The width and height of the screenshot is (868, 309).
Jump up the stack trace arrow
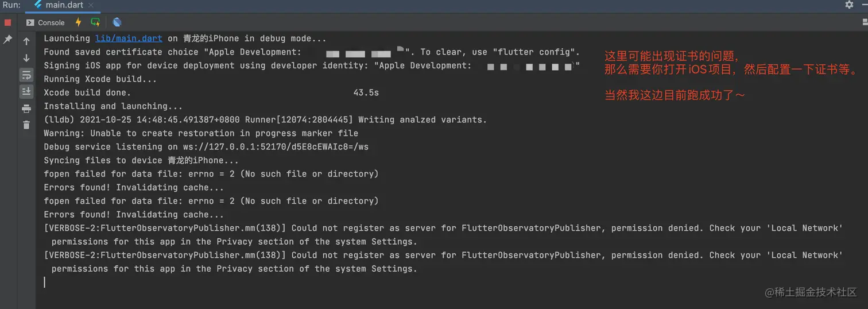[x=26, y=41]
